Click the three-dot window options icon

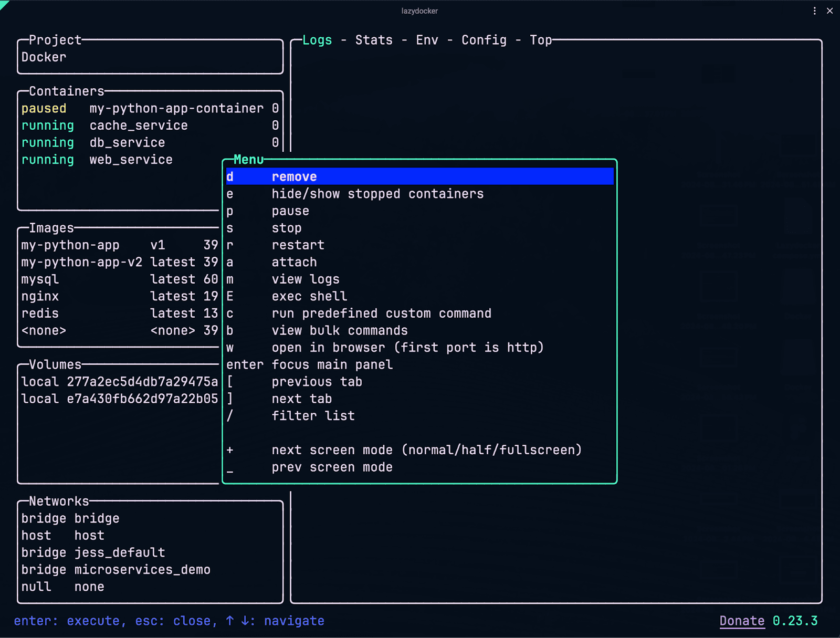(x=814, y=11)
